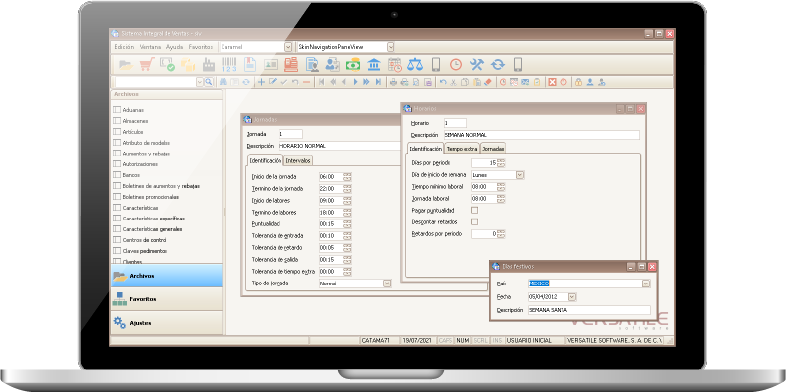Open the calendar with clock icon
This screenshot has width=786, height=392.
pyautogui.click(x=395, y=65)
